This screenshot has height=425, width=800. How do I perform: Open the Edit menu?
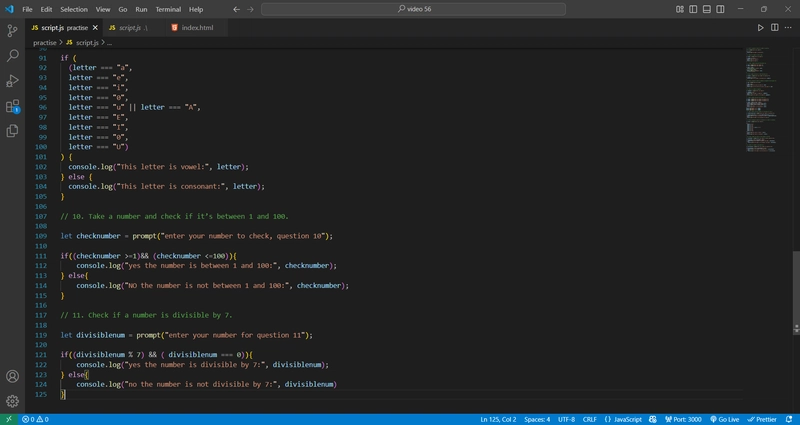click(x=46, y=9)
